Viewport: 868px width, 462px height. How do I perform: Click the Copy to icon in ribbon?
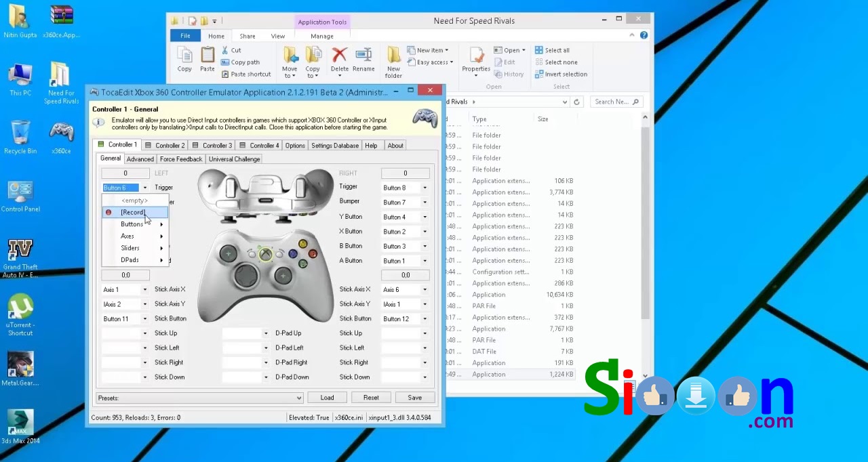[x=313, y=62]
